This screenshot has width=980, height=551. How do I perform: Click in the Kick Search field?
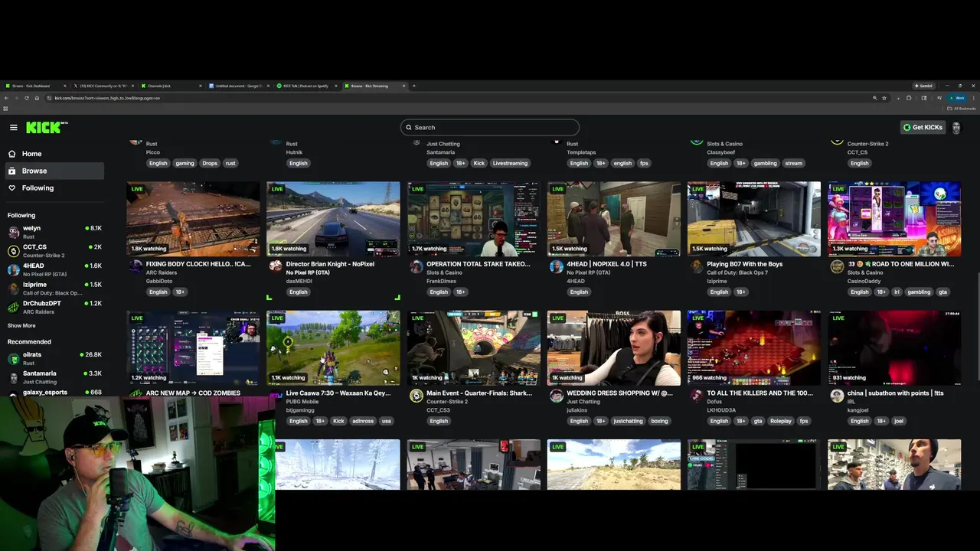click(x=490, y=127)
